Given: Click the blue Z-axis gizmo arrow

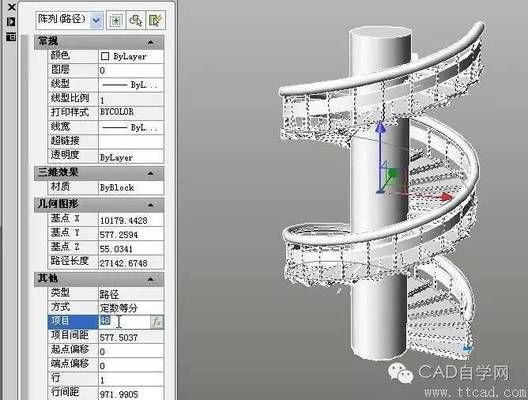Looking at the screenshot, I should tap(381, 127).
